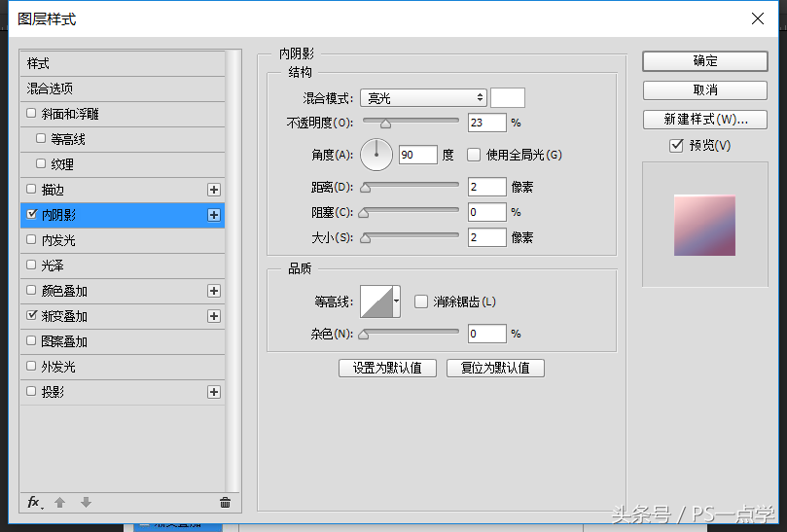This screenshot has width=787, height=532.
Task: Uncheck 内阴影 checkbox
Action: coord(32,214)
